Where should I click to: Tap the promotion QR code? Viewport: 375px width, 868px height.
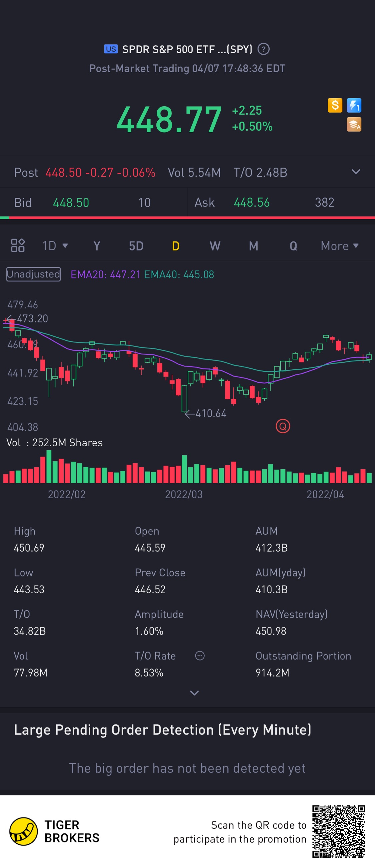pos(338,831)
